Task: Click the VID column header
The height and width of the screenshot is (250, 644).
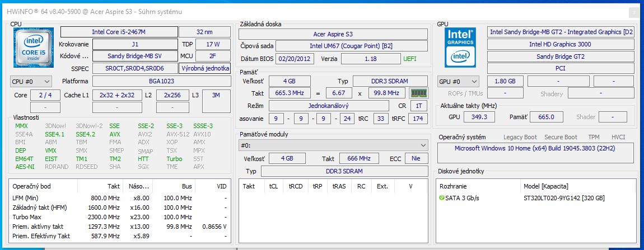Action: pos(213,186)
